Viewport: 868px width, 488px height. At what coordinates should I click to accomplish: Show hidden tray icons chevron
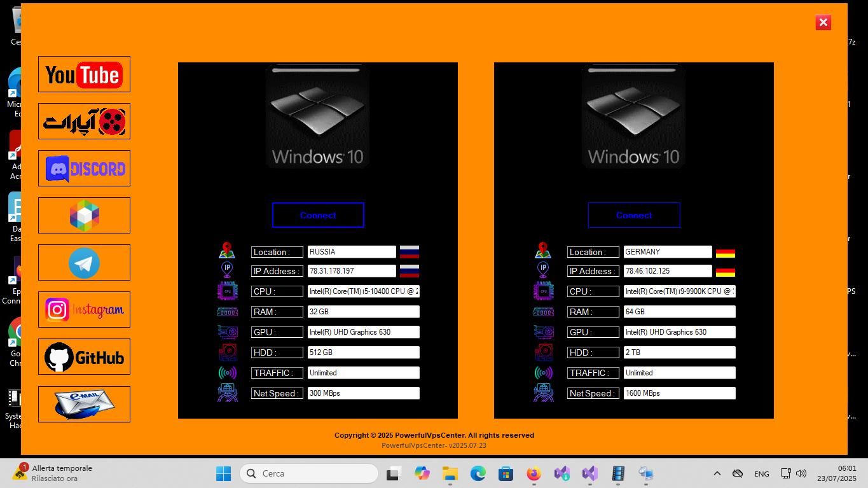coord(717,473)
